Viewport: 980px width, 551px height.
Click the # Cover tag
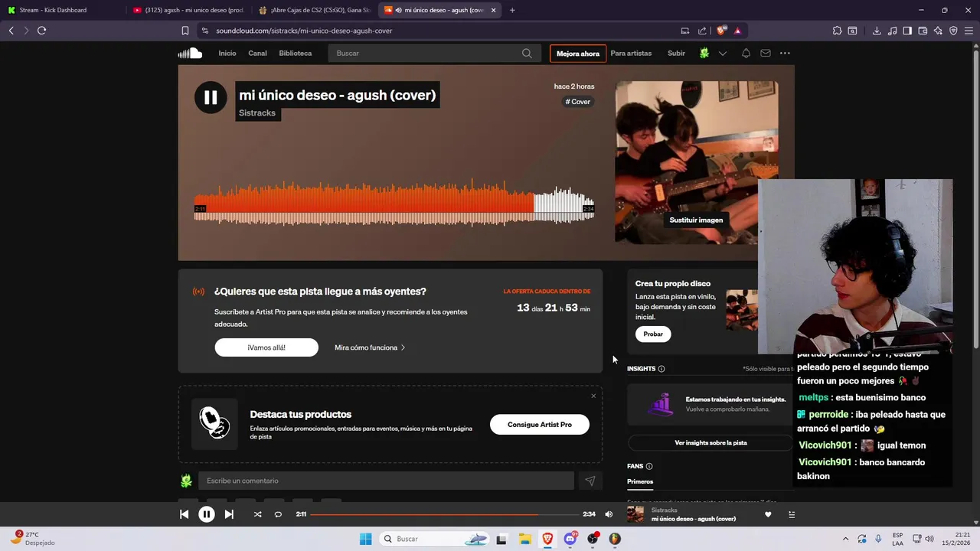[578, 102]
